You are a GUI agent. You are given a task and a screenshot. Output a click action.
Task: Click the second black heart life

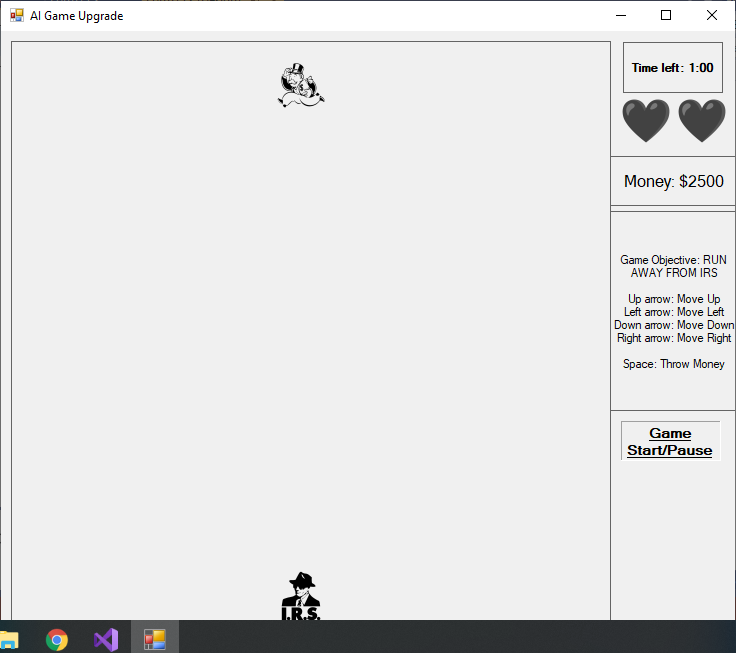(x=702, y=121)
